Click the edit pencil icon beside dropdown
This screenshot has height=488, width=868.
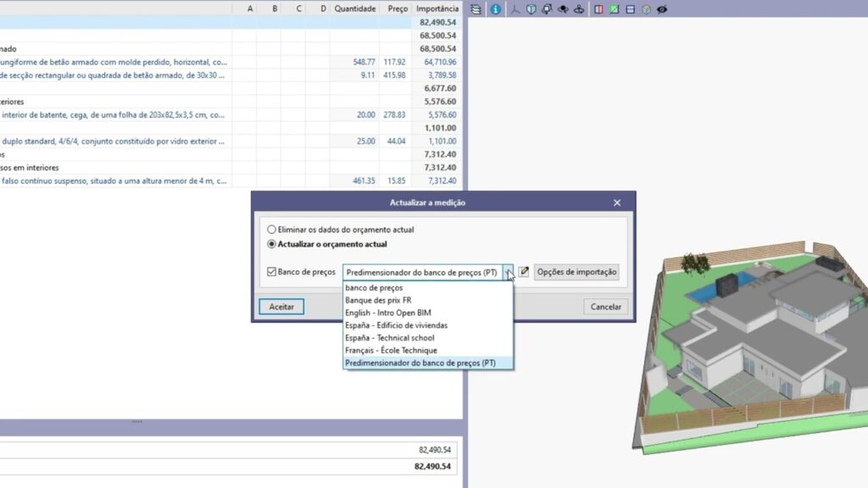click(x=524, y=272)
